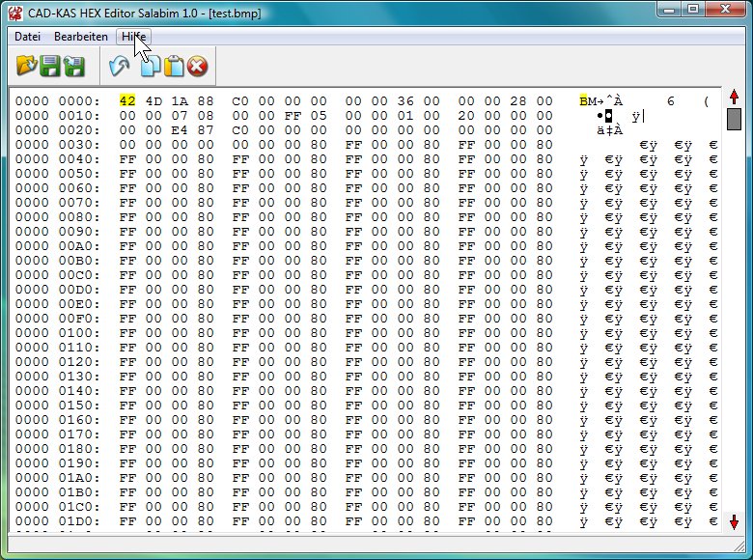753x560 pixels.
Task: Maximize the HEX Editor window
Action: (x=693, y=10)
